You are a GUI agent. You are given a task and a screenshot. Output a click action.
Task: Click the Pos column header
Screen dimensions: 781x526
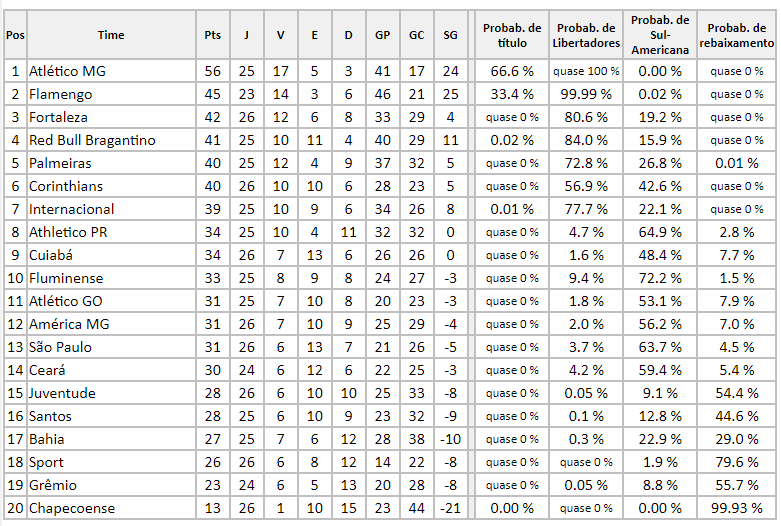coord(15,35)
